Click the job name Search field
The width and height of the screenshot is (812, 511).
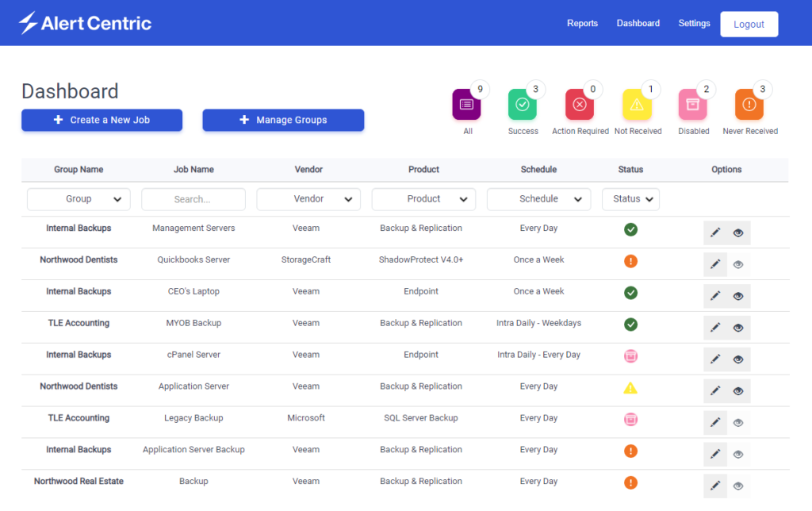[193, 199]
